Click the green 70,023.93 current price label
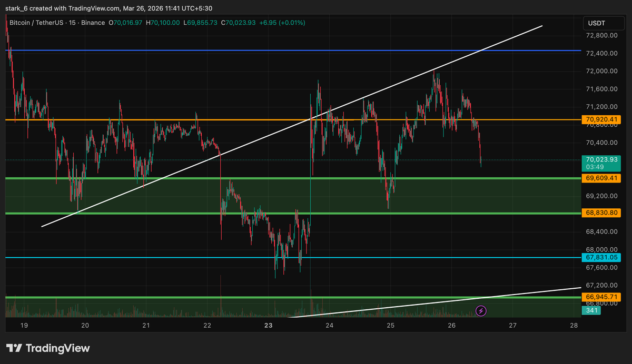 pos(601,159)
